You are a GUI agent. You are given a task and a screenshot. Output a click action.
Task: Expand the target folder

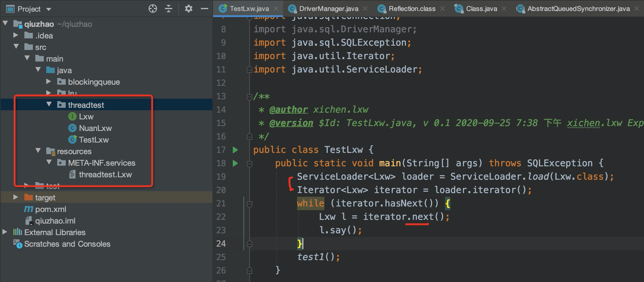16,197
